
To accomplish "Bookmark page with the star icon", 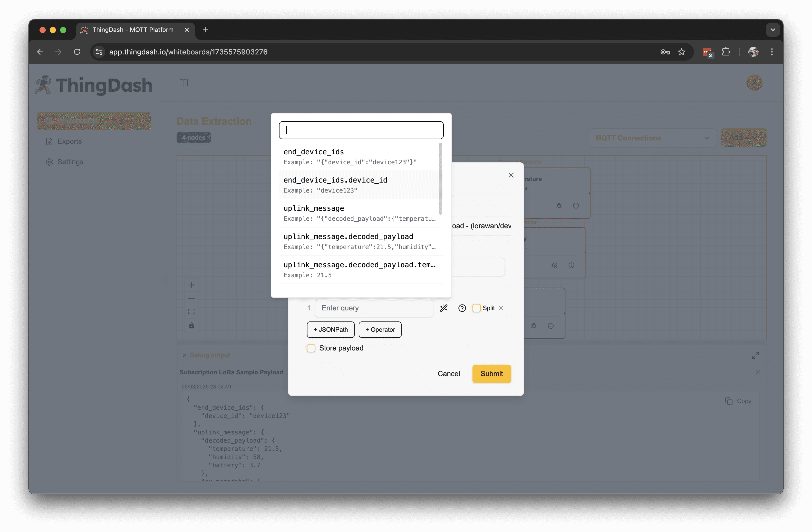I will point(681,52).
